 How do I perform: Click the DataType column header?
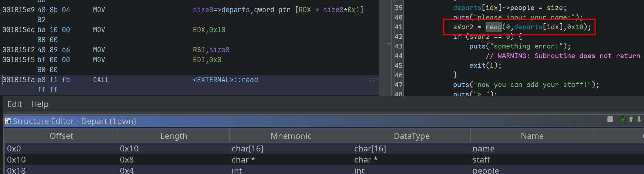tap(411, 136)
